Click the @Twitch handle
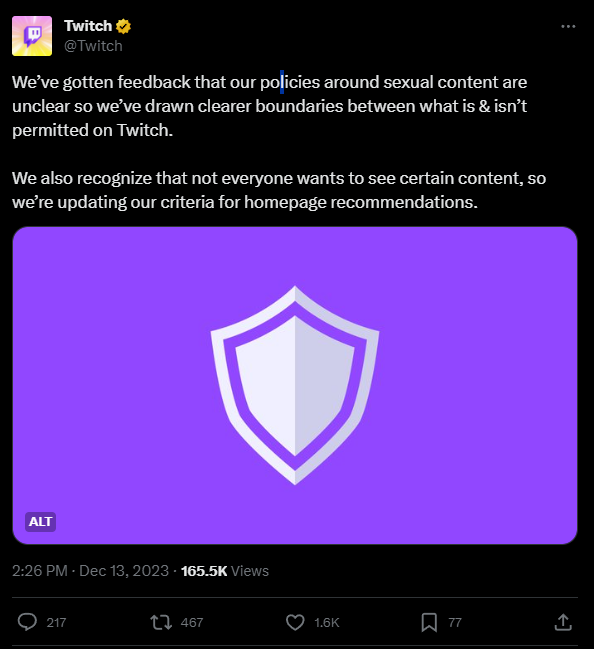 coord(93,46)
